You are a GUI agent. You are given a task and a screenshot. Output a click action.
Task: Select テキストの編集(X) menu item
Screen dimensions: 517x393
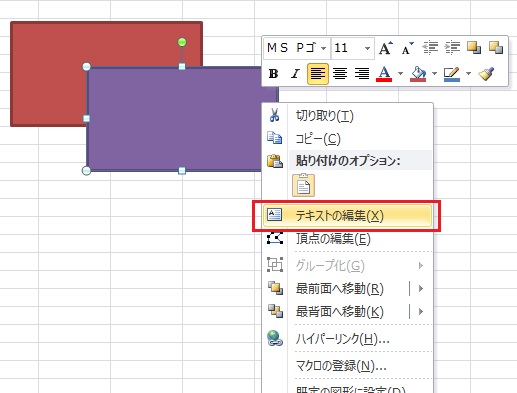coord(347,216)
